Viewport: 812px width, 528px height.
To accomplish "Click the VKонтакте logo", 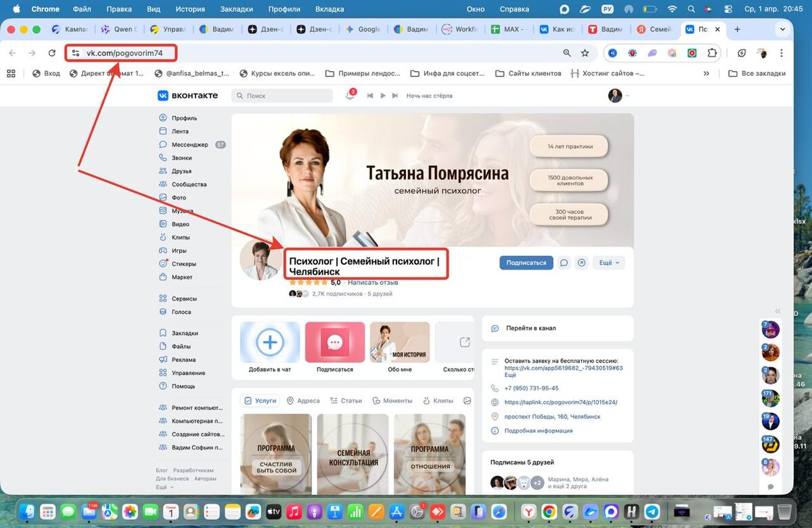I will 187,95.
